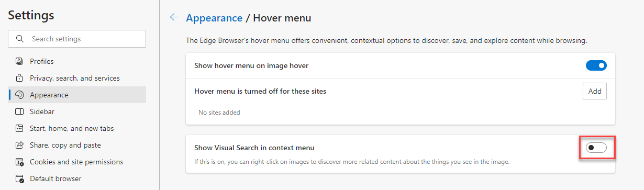Click the Cookies and site permissions icon
644x190 pixels.
click(20, 162)
